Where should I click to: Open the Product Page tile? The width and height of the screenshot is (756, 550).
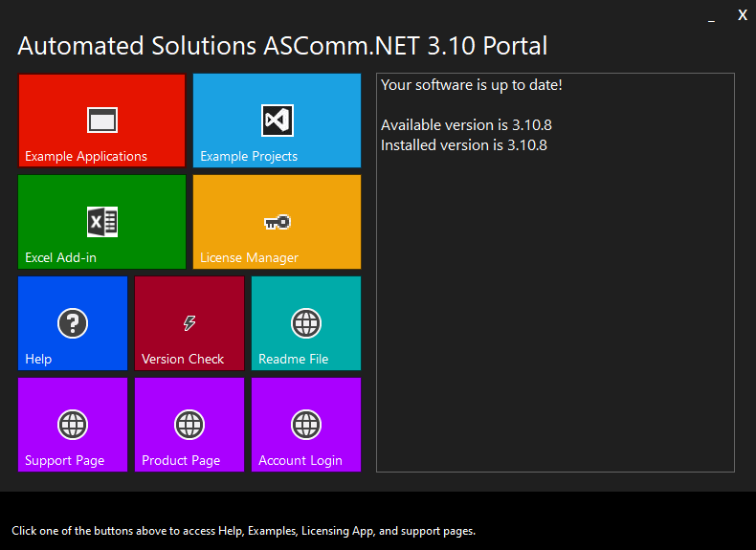(189, 425)
